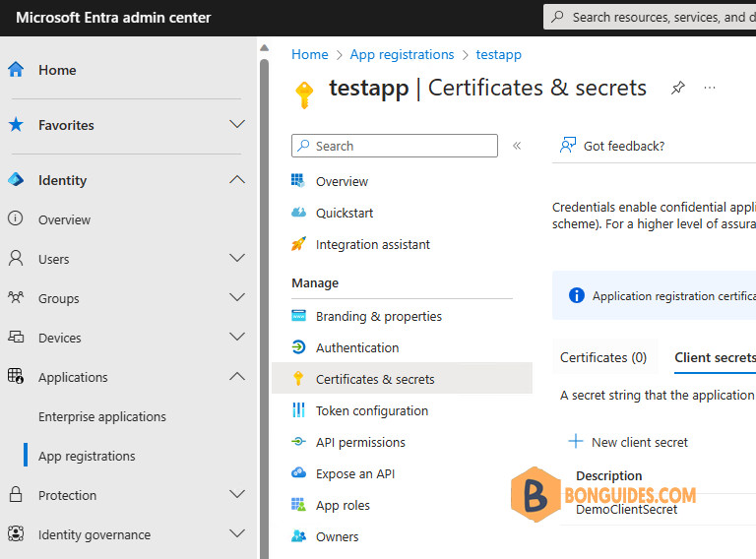The width and height of the screenshot is (756, 559).
Task: Click the Got feedback? link
Action: pos(624,146)
